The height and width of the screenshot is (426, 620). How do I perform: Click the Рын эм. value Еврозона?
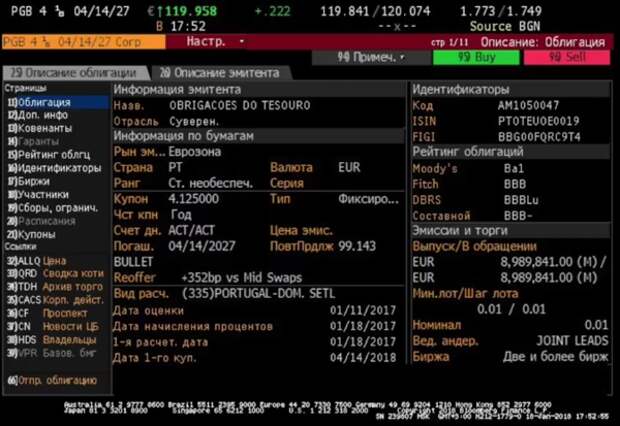[x=195, y=152]
